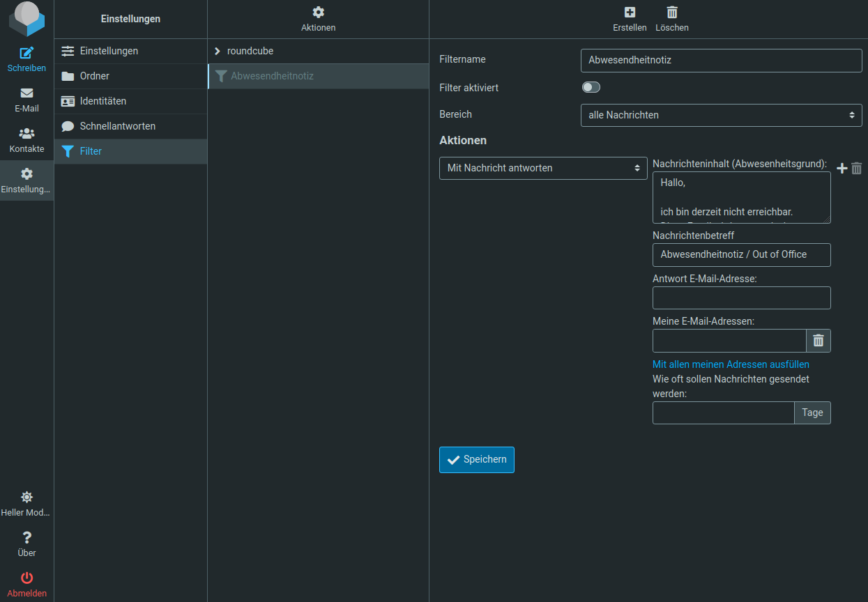Click 'Mit allen meinen Adressen ausfüllen' link
This screenshot has width=868, height=602.
pos(731,364)
